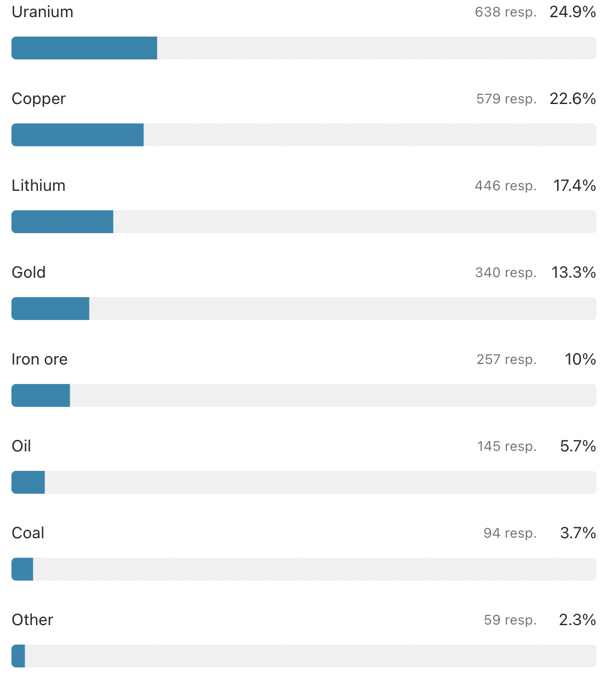
Task: Click the filled Copper progress bar
Action: [x=78, y=135]
